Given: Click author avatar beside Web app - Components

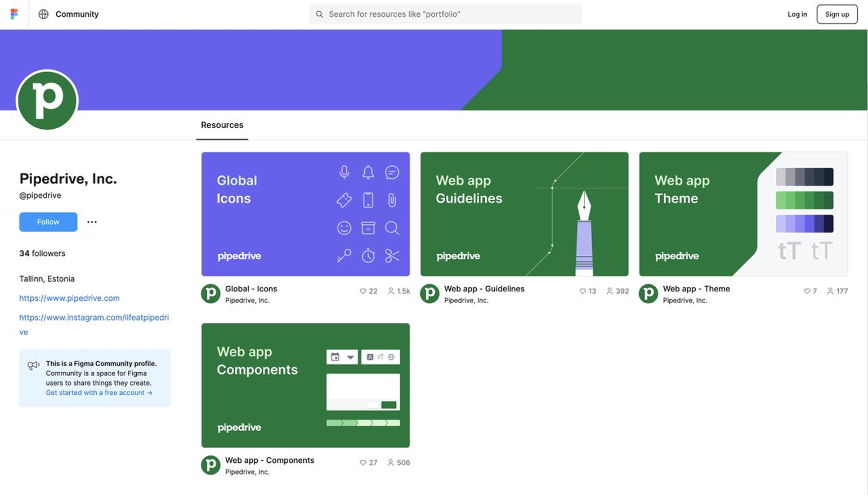Looking at the screenshot, I should click(211, 465).
